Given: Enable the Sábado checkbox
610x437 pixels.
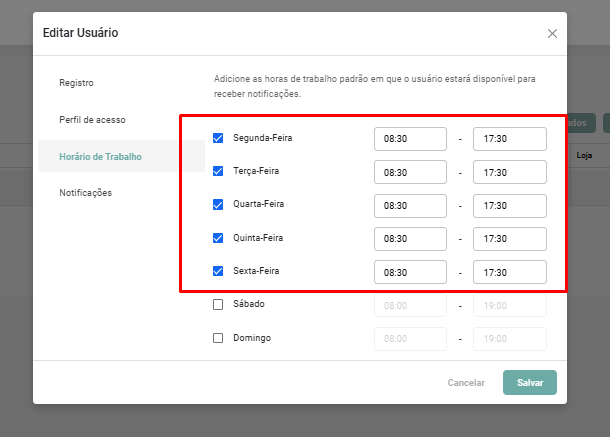Looking at the screenshot, I should [218, 304].
